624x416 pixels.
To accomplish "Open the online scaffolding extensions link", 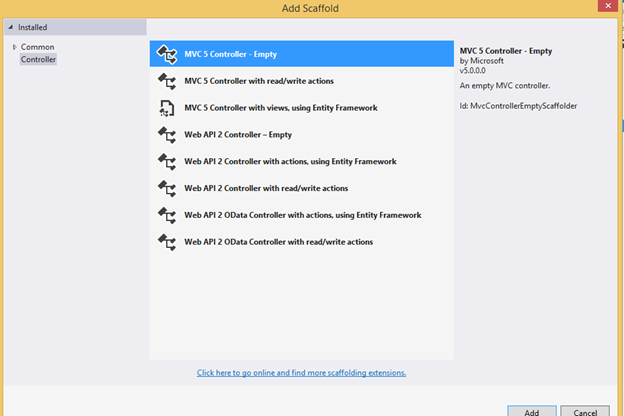I will tap(301, 373).
